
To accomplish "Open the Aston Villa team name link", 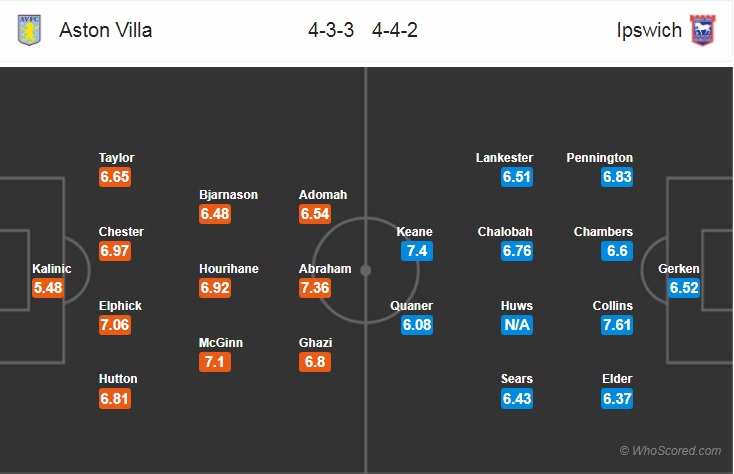I will (x=106, y=30).
